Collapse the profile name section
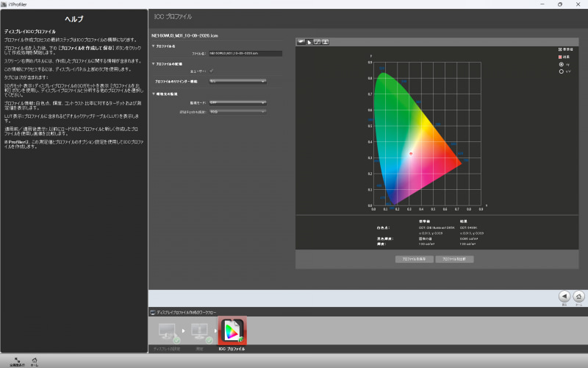The height and width of the screenshot is (368, 588). 154,46
